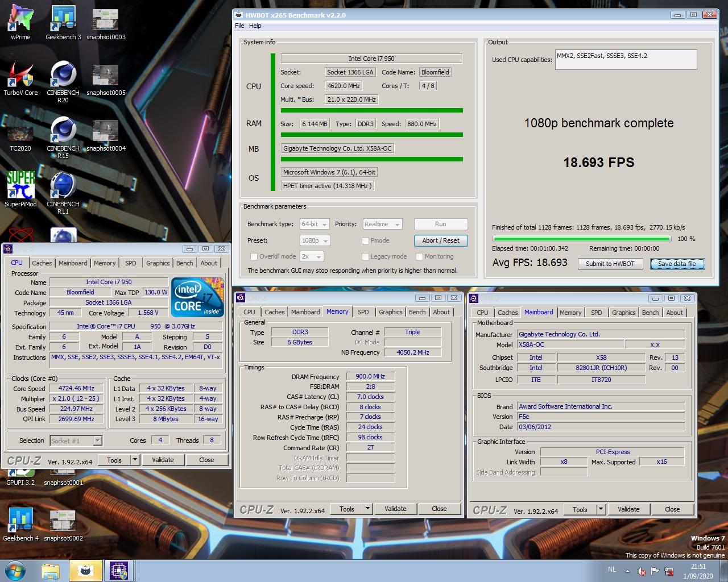The width and height of the screenshot is (728, 582).
Task: Open Action Center flag tray icon
Action: click(x=655, y=571)
